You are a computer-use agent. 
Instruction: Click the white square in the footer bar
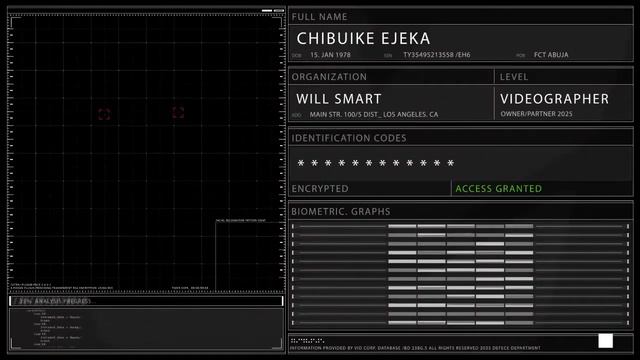[605, 341]
